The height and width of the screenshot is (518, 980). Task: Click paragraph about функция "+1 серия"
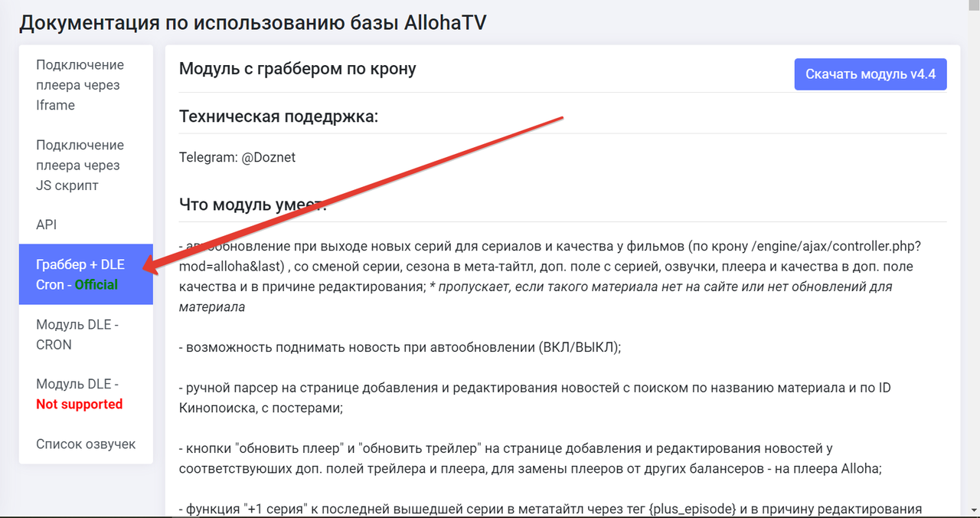[550, 510]
